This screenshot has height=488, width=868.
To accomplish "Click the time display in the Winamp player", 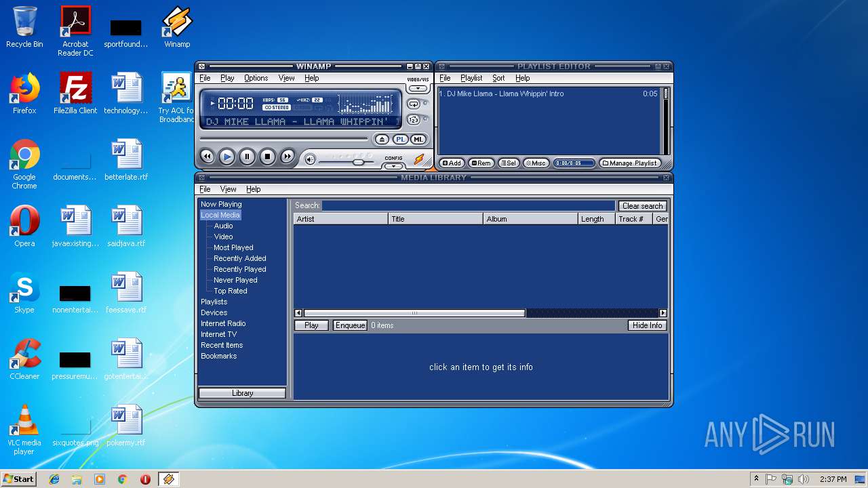I will (x=235, y=104).
